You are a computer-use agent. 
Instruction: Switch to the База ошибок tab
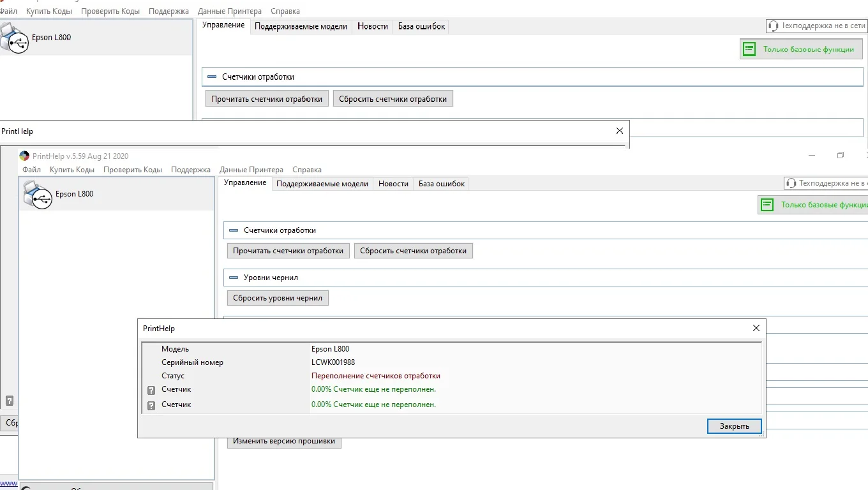coord(442,184)
